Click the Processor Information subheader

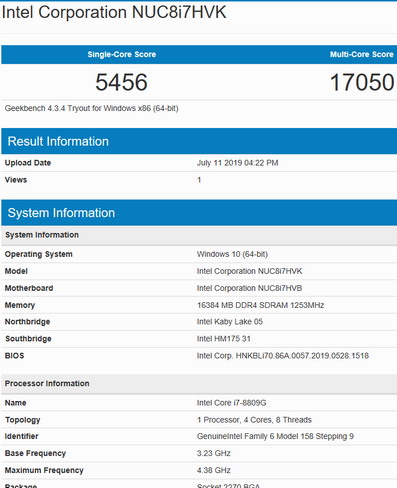[x=199, y=384]
